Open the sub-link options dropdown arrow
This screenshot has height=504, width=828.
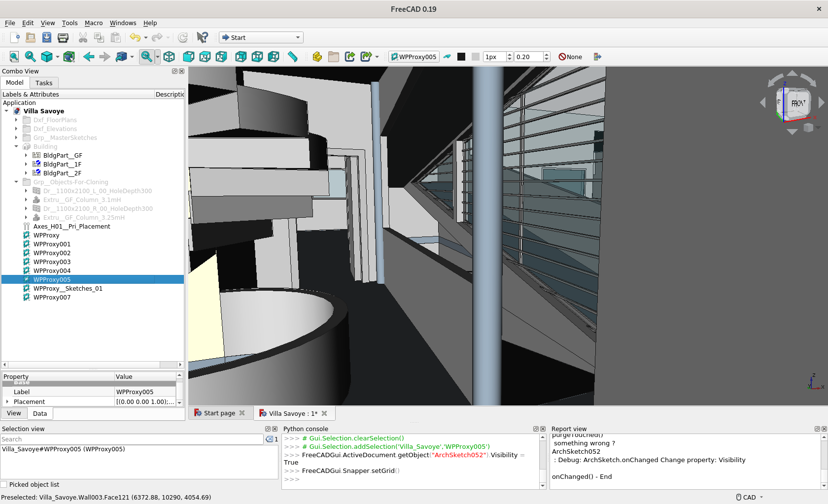pyautogui.click(x=377, y=57)
